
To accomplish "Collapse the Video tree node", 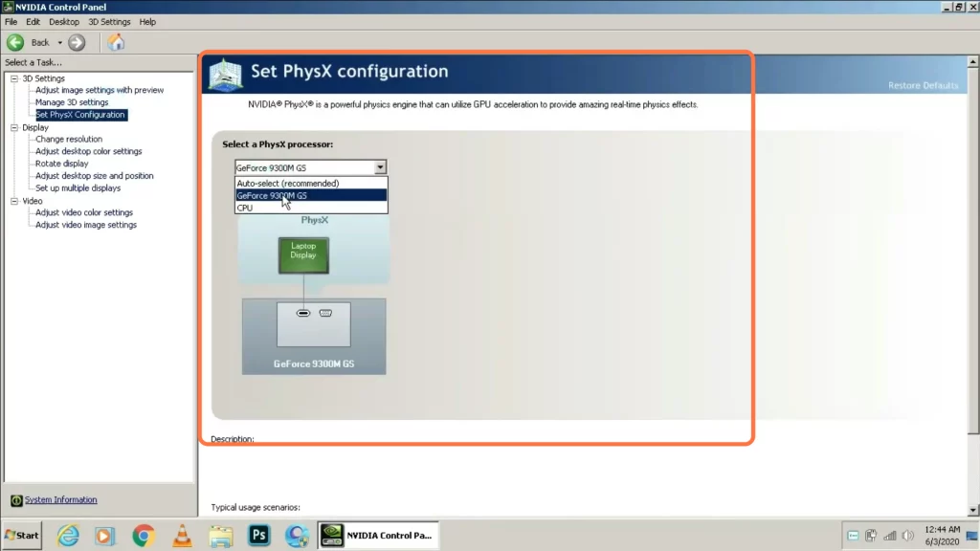I will coord(14,201).
